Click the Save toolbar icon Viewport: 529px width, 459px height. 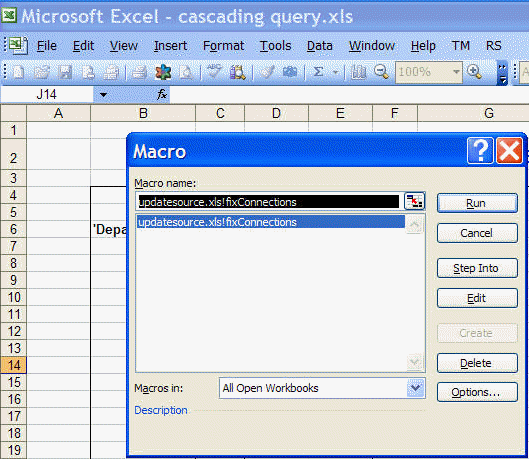coord(65,72)
